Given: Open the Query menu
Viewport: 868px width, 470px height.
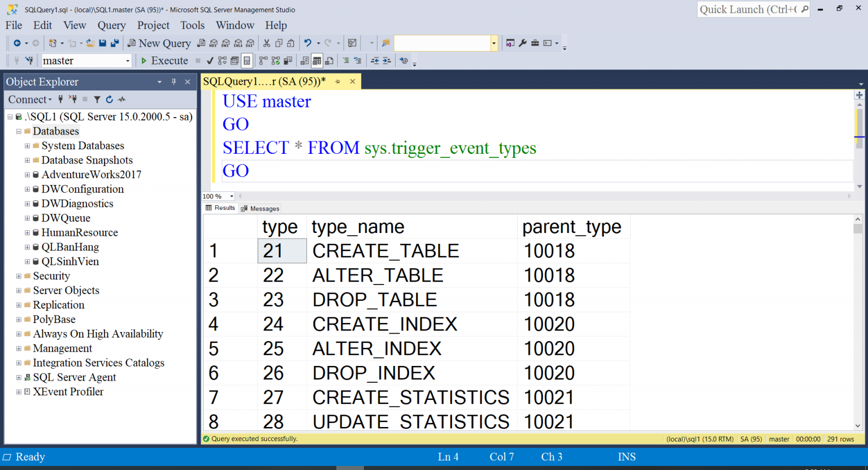Looking at the screenshot, I should (x=111, y=25).
